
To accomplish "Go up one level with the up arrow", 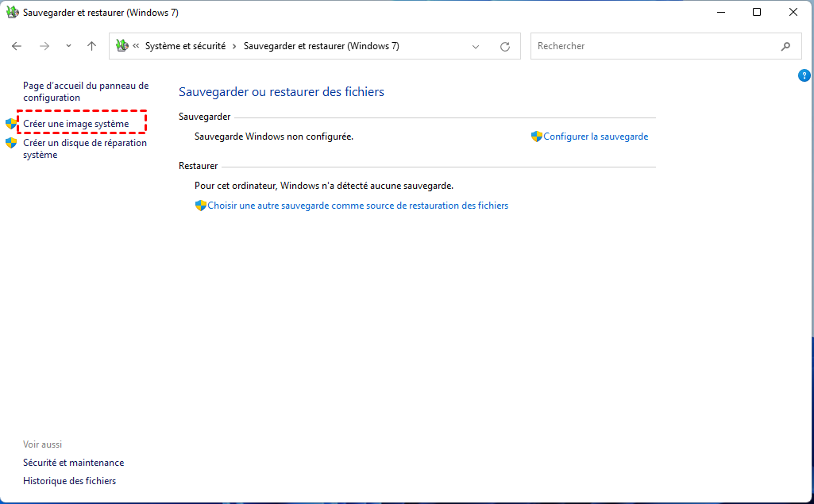I will [92, 46].
